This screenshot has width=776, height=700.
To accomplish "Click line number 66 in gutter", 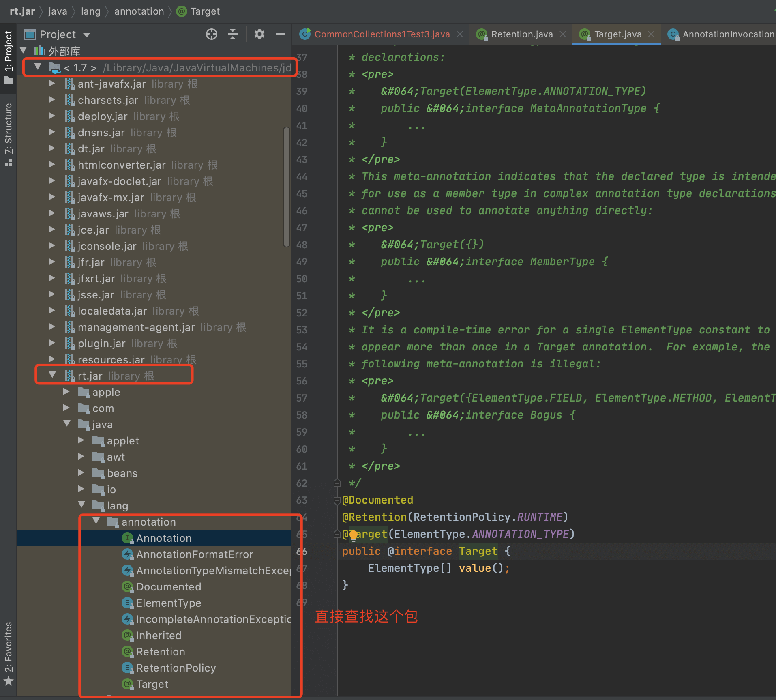I will [302, 551].
